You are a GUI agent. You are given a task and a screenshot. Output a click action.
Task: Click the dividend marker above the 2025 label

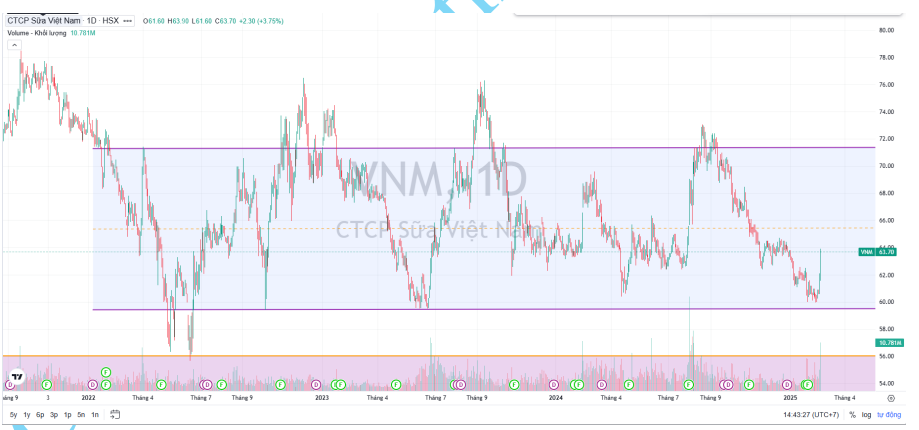[x=787, y=384]
